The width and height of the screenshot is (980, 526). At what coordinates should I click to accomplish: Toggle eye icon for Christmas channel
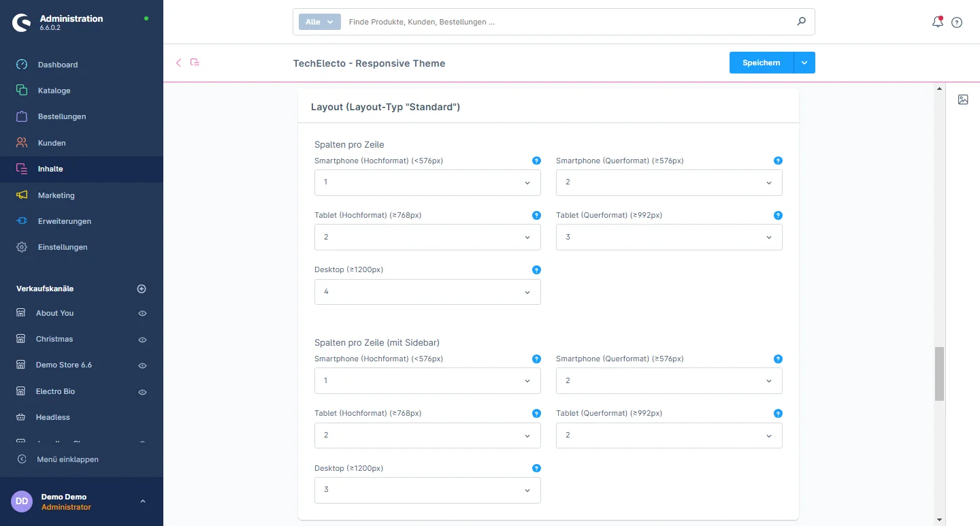pyautogui.click(x=142, y=340)
